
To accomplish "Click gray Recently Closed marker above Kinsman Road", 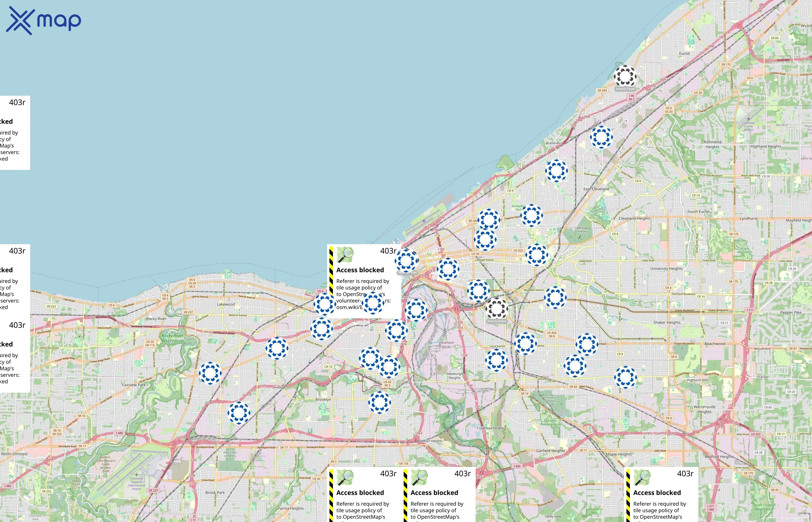I will [x=496, y=309].
